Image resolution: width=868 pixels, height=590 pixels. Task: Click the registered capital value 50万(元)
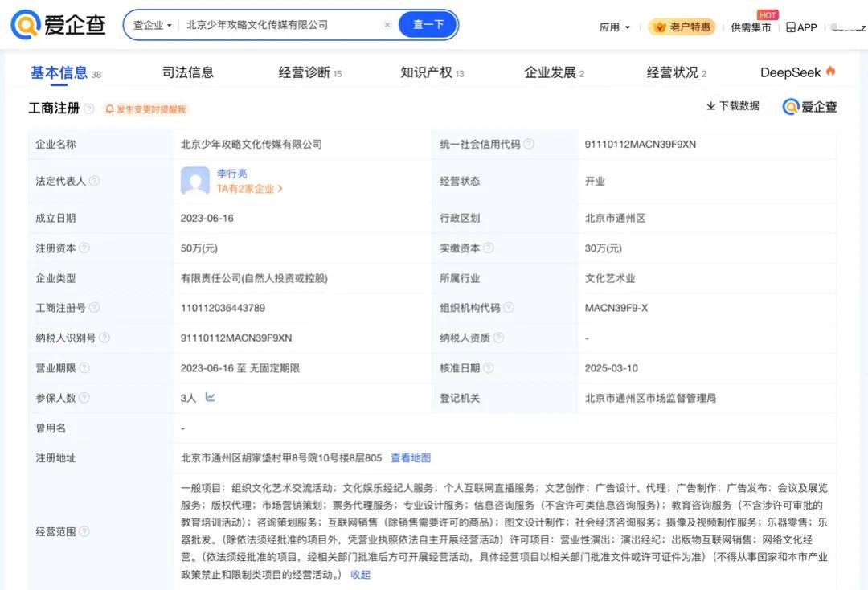pyautogui.click(x=199, y=248)
